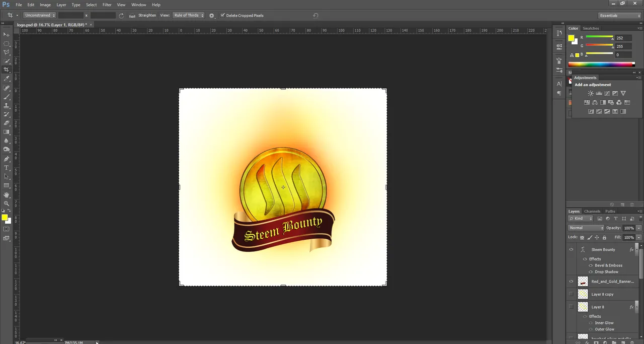
Task: Open the Fill slider dropdown arrow
Action: tap(639, 237)
